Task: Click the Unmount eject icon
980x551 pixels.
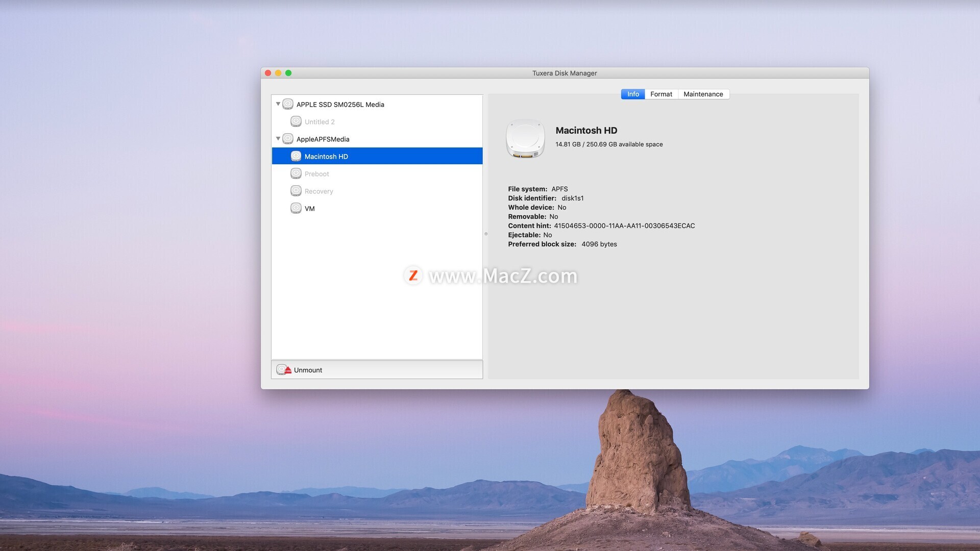Action: tap(284, 370)
